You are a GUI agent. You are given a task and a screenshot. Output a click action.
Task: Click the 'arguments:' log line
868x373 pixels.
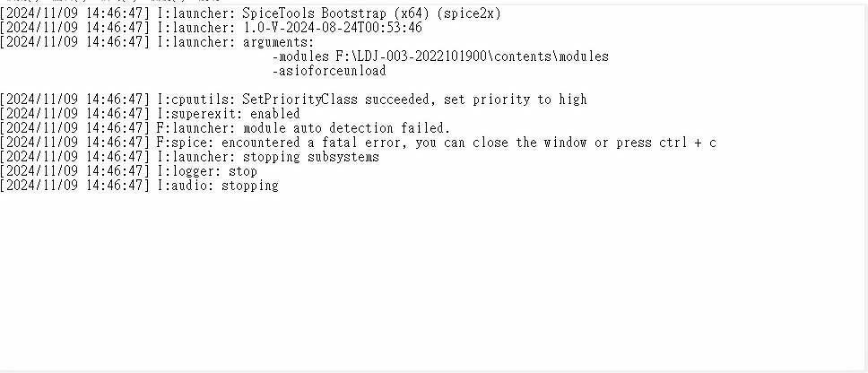(157, 42)
